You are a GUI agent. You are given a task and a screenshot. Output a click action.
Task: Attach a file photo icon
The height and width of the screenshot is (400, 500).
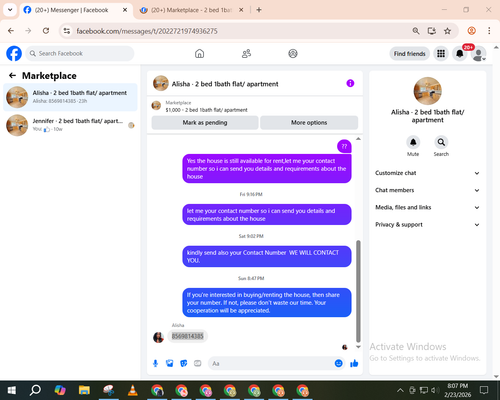pyautogui.click(x=169, y=363)
